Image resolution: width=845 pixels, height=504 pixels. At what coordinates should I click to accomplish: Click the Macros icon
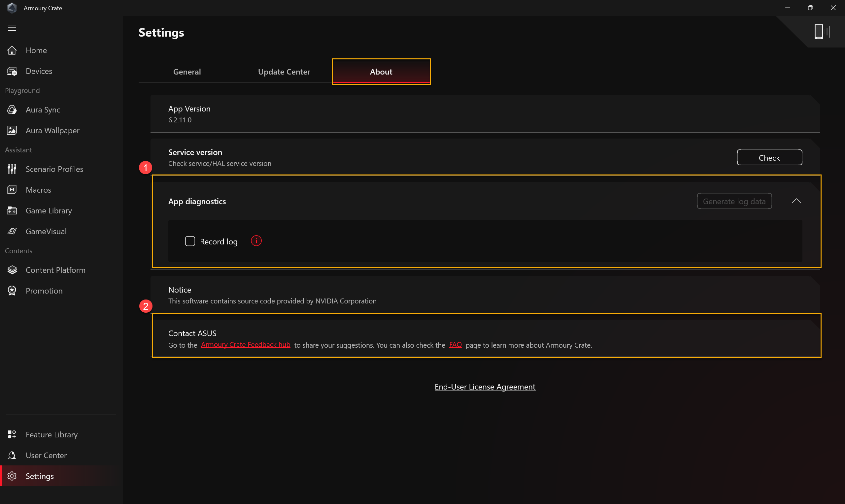(x=12, y=190)
